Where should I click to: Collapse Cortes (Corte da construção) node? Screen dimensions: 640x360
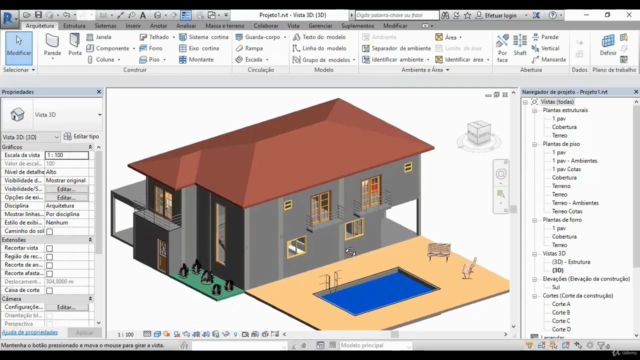535,296
